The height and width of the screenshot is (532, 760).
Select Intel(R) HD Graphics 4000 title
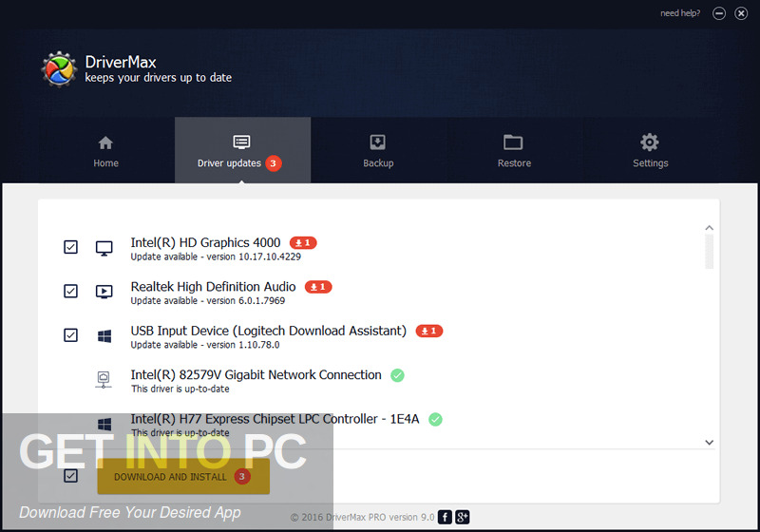coord(205,242)
